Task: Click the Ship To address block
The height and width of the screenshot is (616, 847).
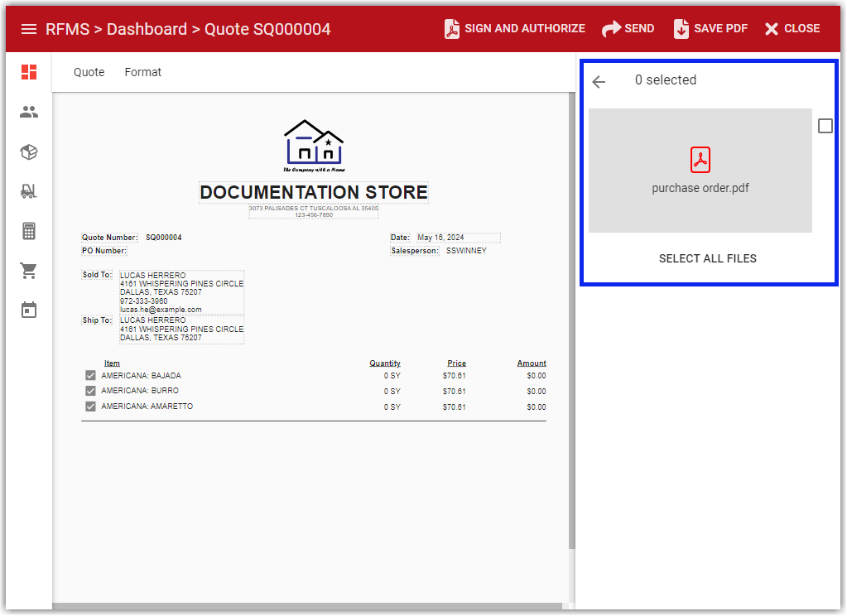Action: pos(181,329)
